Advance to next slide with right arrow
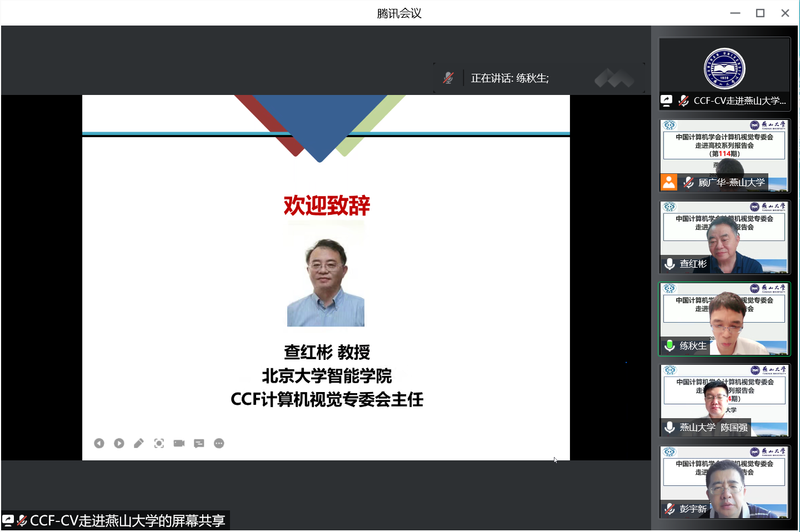This screenshot has height=532, width=800. click(119, 443)
